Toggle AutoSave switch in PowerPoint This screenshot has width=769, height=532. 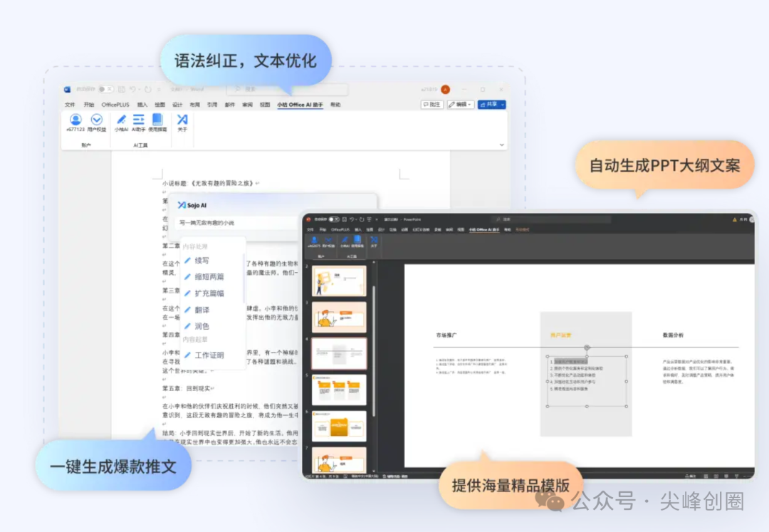(x=333, y=219)
